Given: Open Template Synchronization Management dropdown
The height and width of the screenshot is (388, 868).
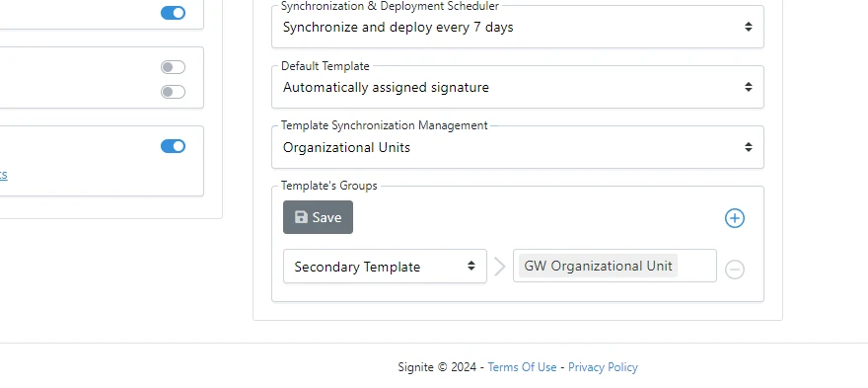Looking at the screenshot, I should click(518, 147).
